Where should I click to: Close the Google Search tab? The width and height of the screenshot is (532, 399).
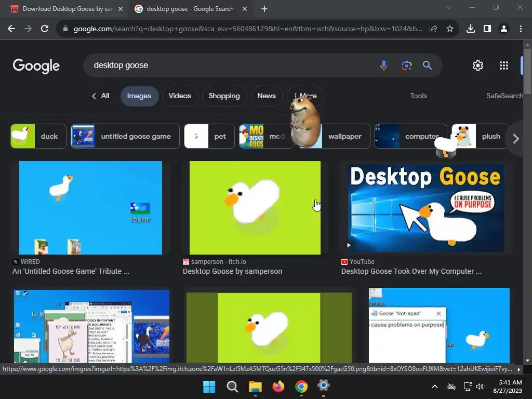(x=245, y=9)
